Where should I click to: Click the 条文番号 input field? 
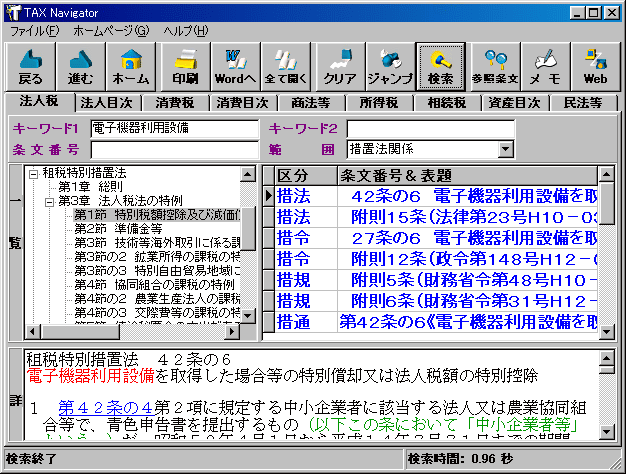click(174, 150)
